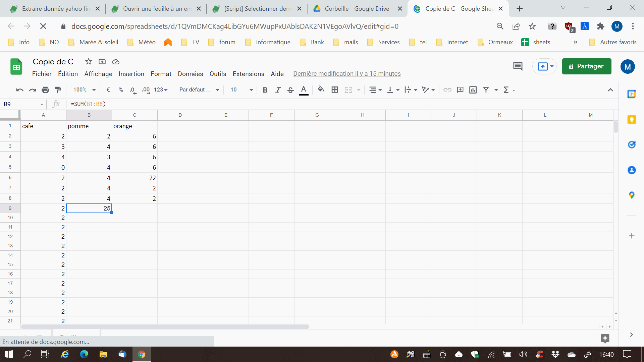Open Google Keep in side panel
The width and height of the screenshot is (644, 362).
point(632,120)
